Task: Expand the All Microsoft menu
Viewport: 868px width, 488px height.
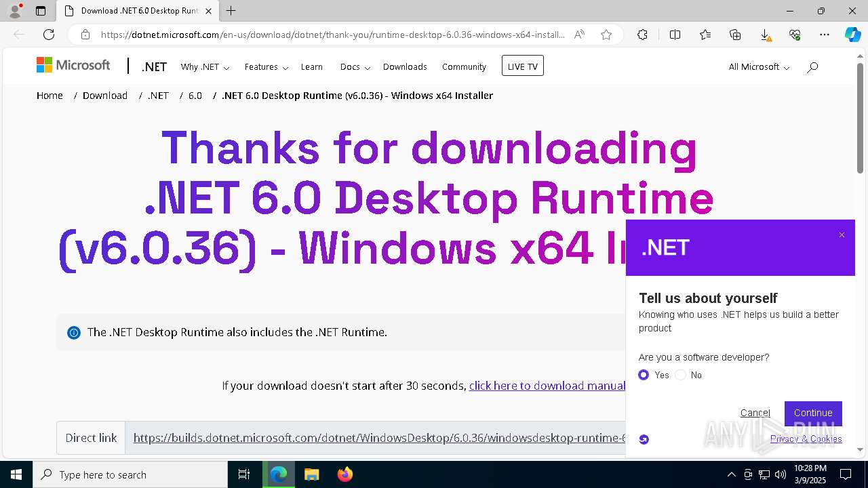Action: click(x=759, y=66)
